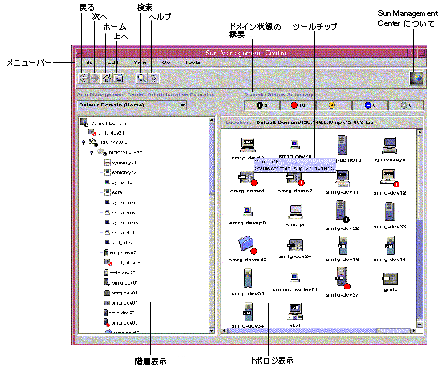The width and height of the screenshot is (439, 378).
Task: Open the Edit menu
Action: point(113,62)
